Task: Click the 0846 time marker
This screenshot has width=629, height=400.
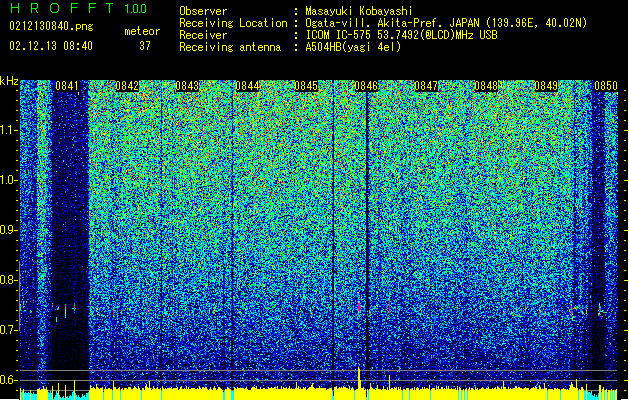Action: (x=366, y=86)
